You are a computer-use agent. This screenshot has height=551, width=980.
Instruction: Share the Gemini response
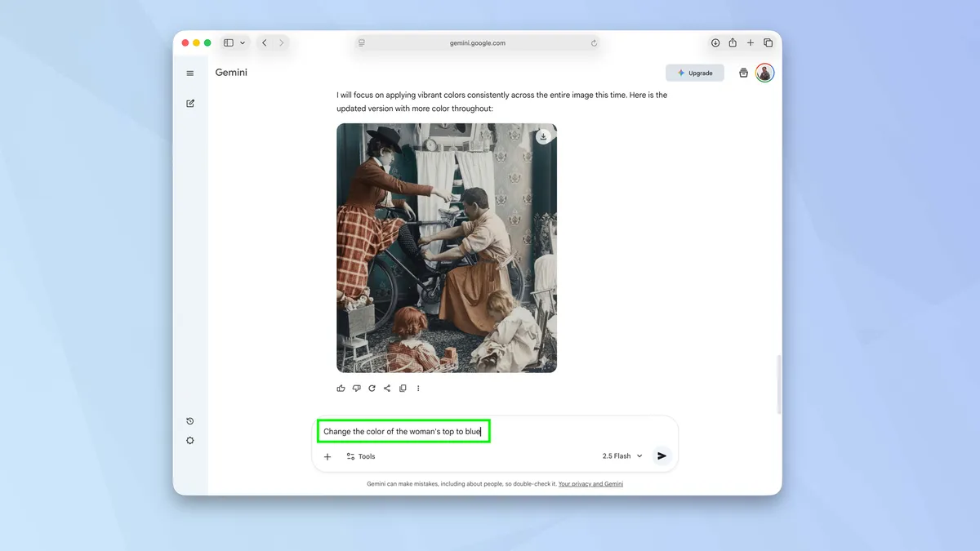[387, 388]
